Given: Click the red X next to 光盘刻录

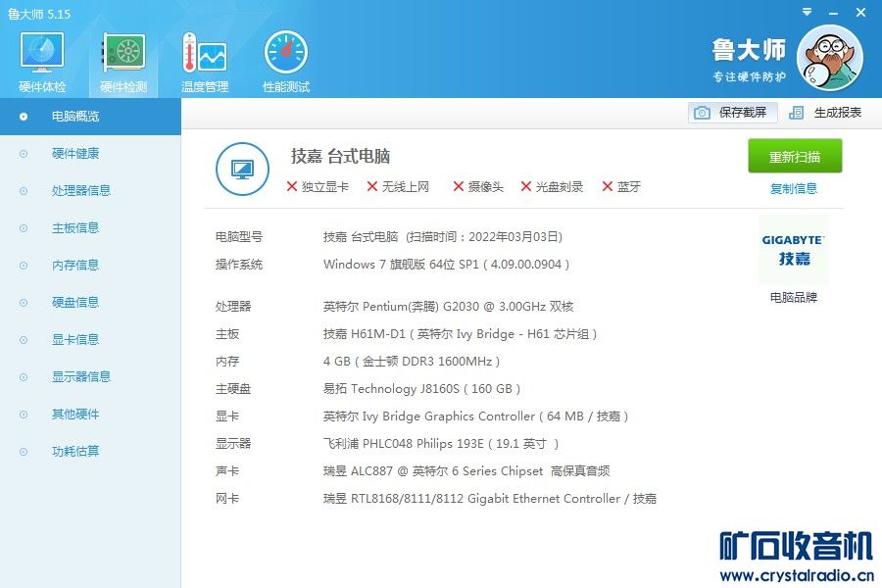Looking at the screenshot, I should [526, 186].
